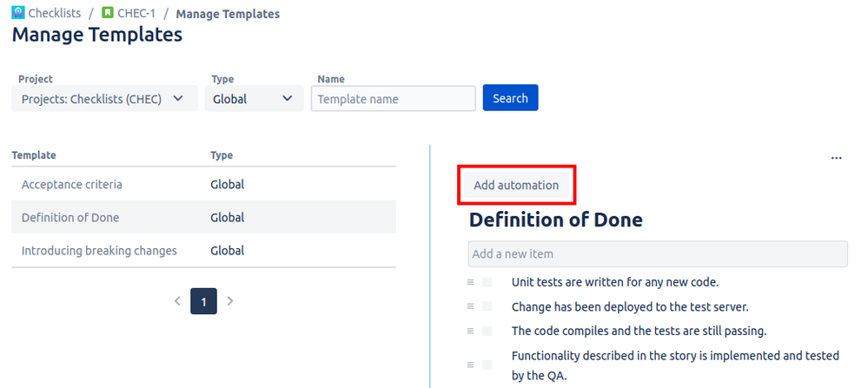
Task: Click the Type column header
Action: (222, 155)
